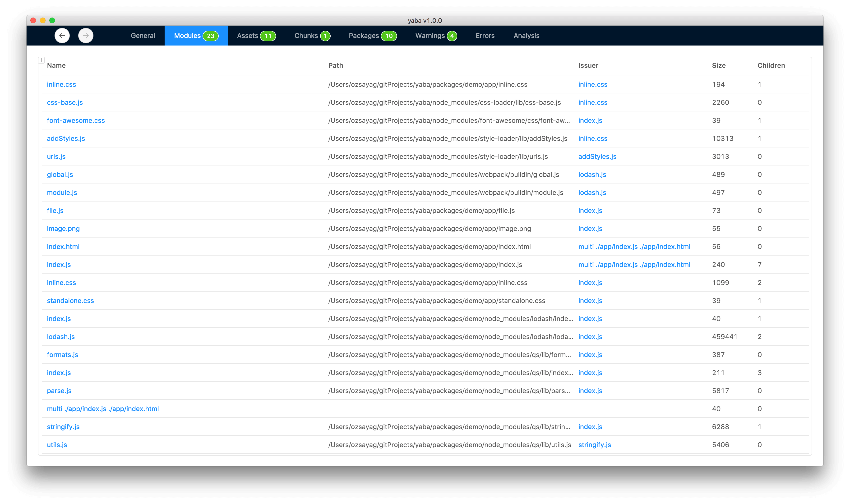Select the size value 459441
The height and width of the screenshot is (504, 850).
pos(725,337)
